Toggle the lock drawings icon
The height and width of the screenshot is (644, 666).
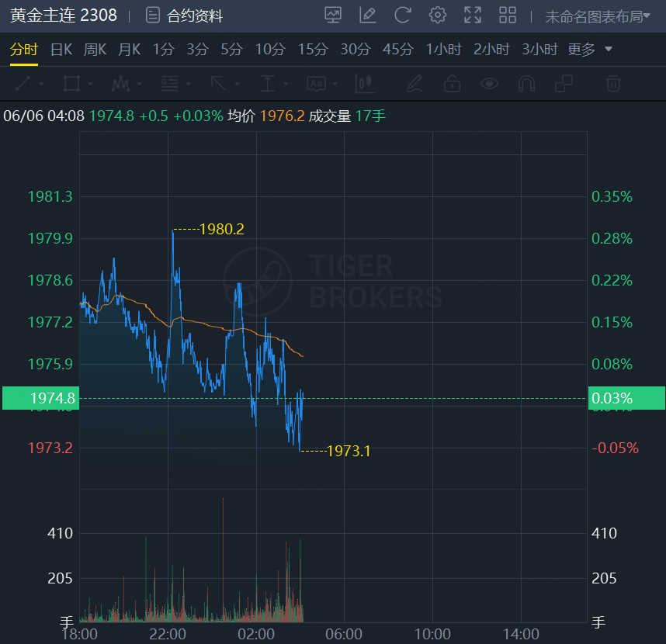pyautogui.click(x=452, y=84)
